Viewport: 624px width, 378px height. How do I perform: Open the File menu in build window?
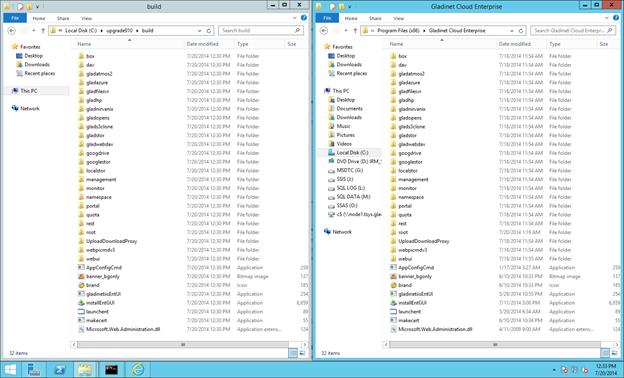[x=15, y=18]
